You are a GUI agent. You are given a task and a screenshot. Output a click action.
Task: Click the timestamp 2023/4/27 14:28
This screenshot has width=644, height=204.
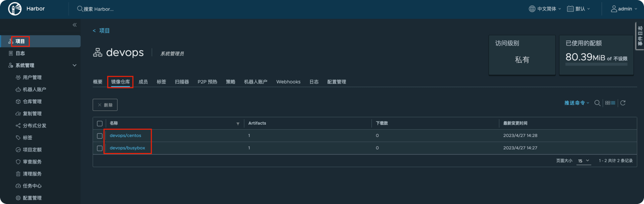[520, 136]
